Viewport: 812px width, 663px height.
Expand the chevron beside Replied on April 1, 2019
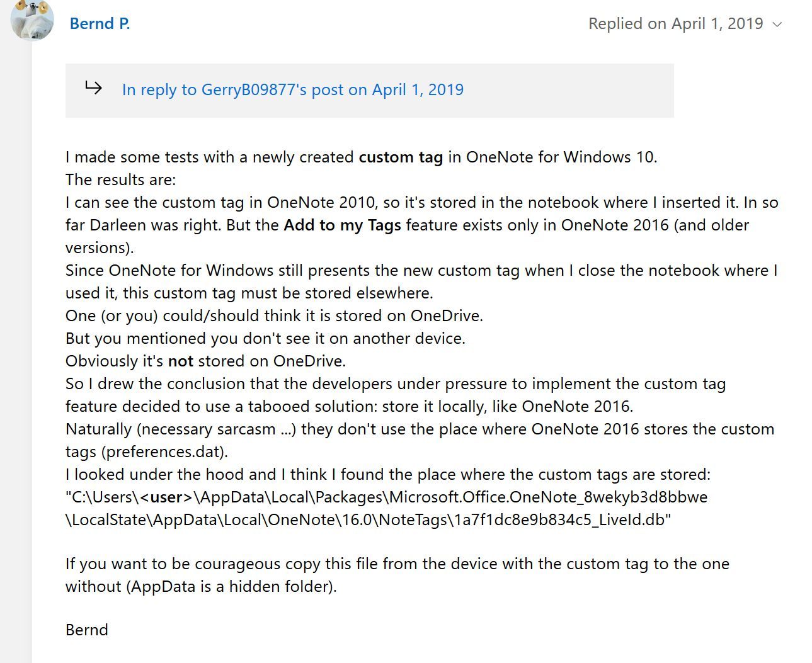(777, 25)
